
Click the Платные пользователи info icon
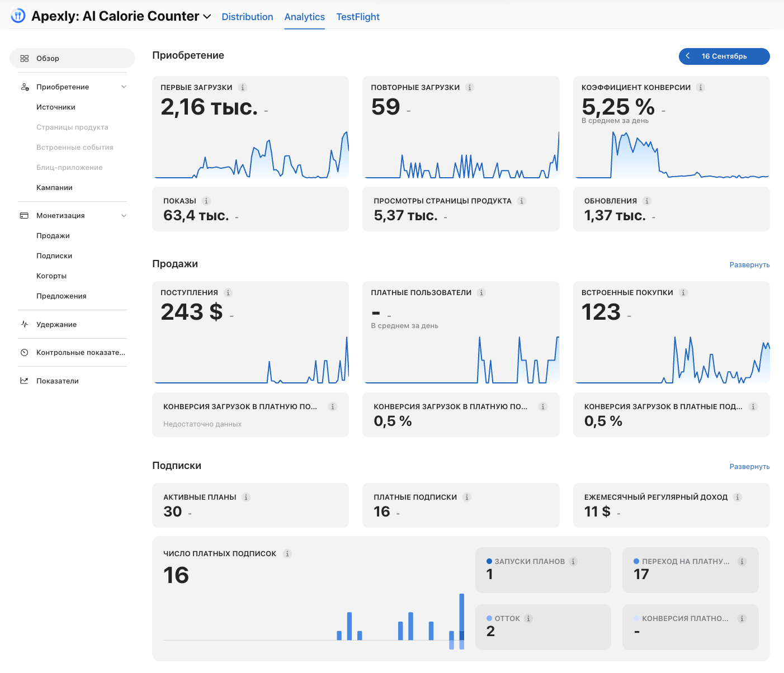pos(481,292)
